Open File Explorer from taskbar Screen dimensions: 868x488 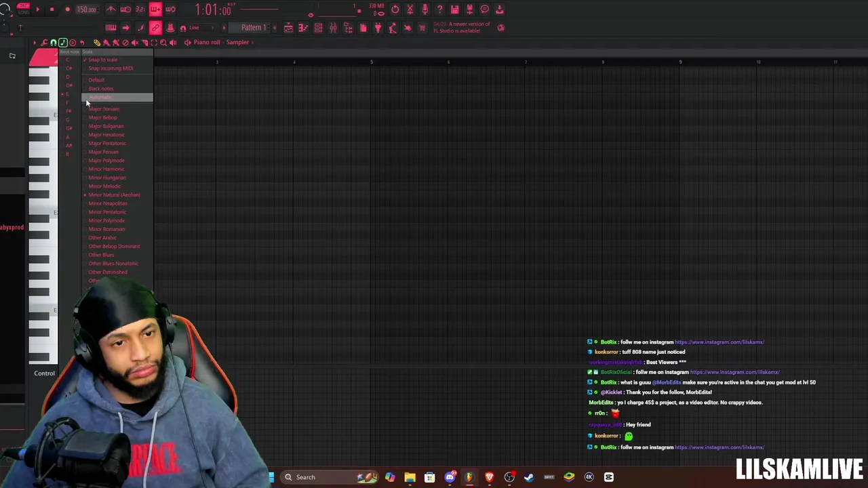(410, 477)
